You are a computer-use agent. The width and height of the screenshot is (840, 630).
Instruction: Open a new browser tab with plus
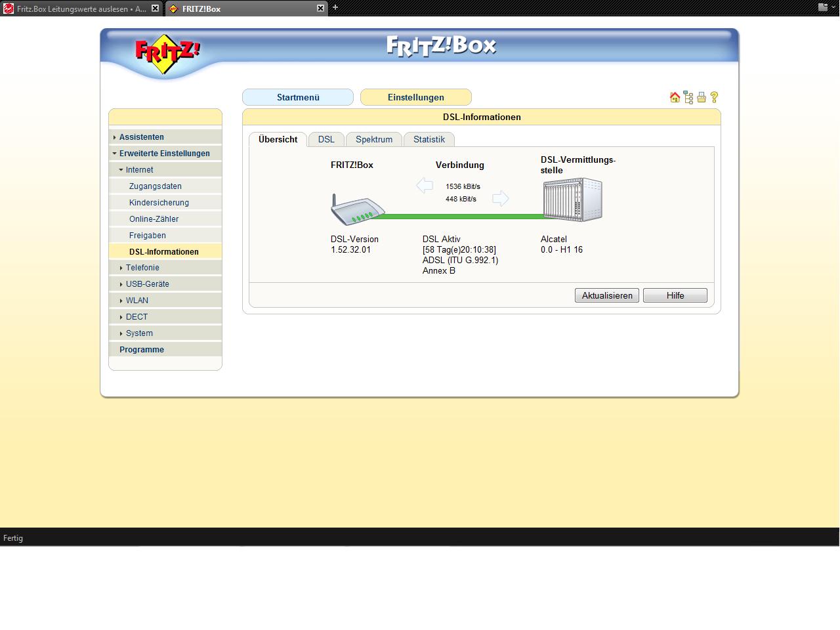click(335, 8)
